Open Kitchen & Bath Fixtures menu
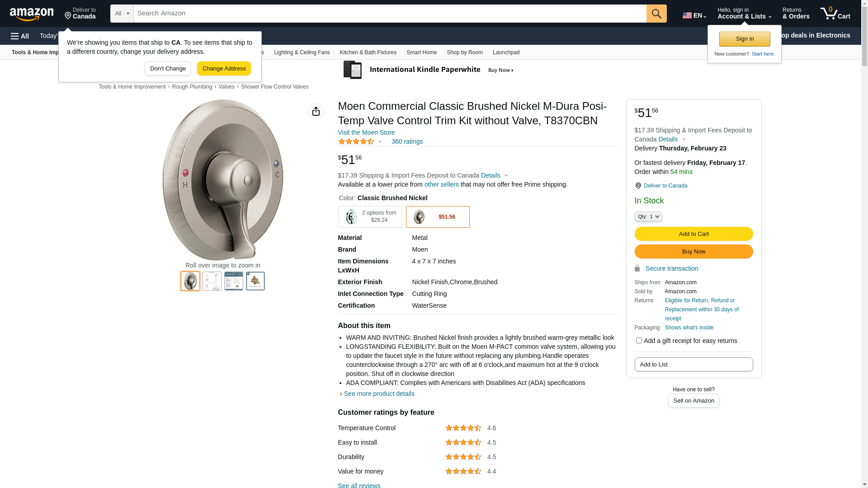This screenshot has width=868, height=488. coord(368,52)
